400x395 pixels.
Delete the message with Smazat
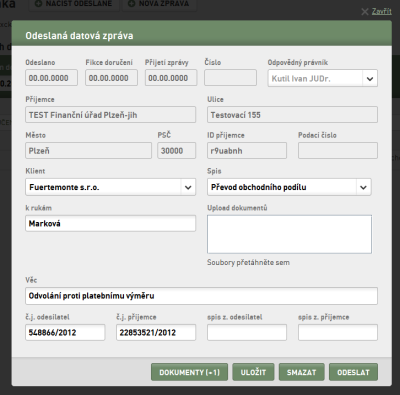coord(301,372)
